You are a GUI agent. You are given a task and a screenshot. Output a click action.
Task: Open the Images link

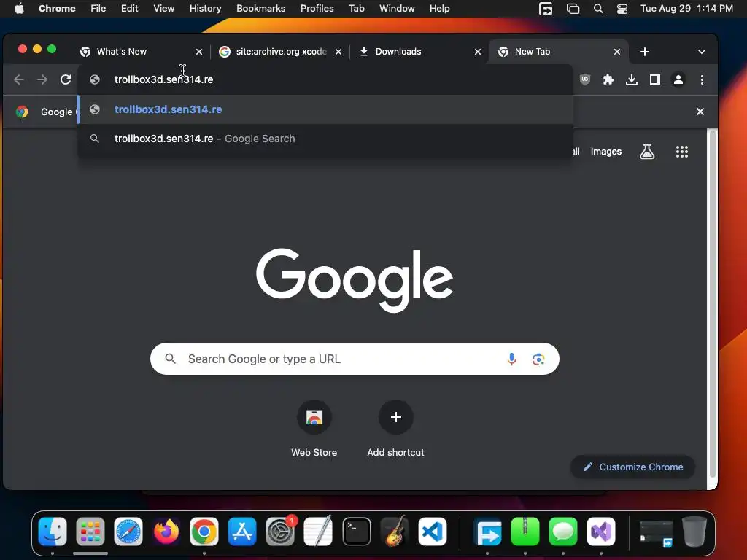click(606, 152)
